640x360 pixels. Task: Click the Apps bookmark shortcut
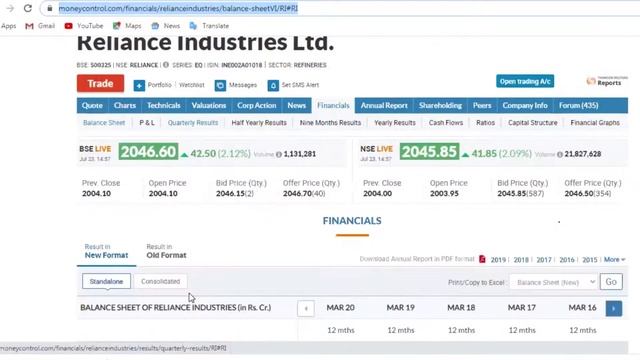pos(8,26)
